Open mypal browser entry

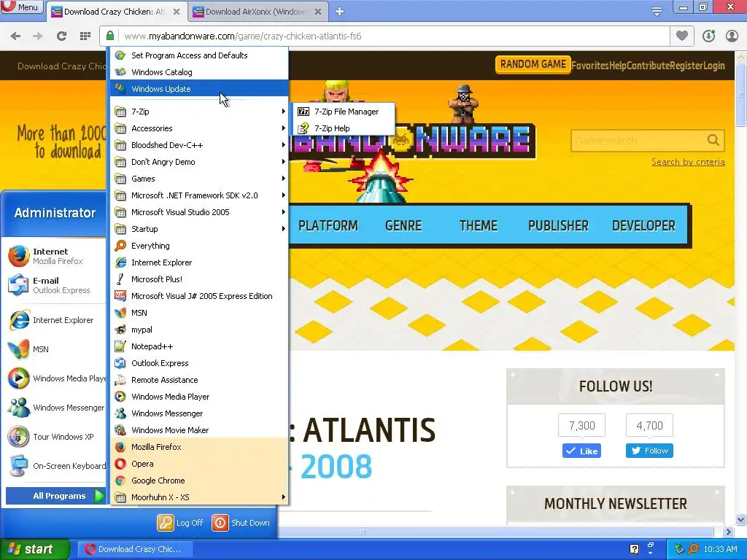(199, 330)
